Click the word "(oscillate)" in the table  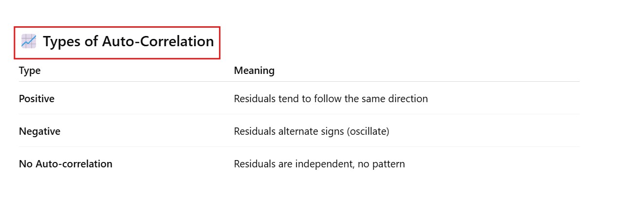click(x=368, y=131)
